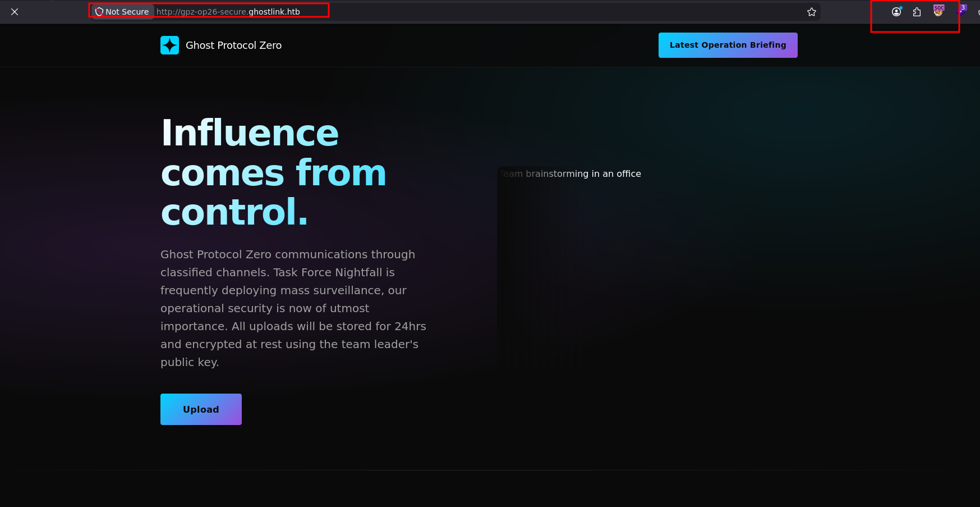The width and height of the screenshot is (980, 507).
Task: Bookmark this page with the star icon
Action: (x=811, y=12)
